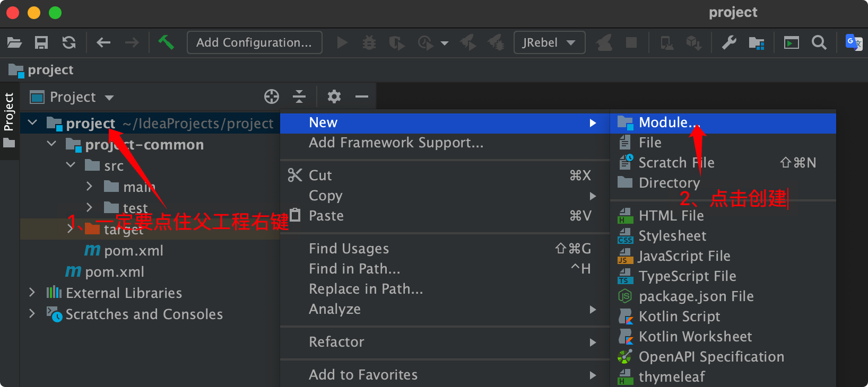Click the Save All disk icon

point(41,42)
